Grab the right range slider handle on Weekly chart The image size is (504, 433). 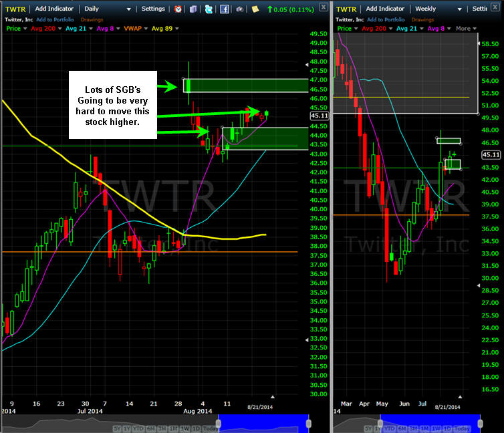(x=480, y=424)
